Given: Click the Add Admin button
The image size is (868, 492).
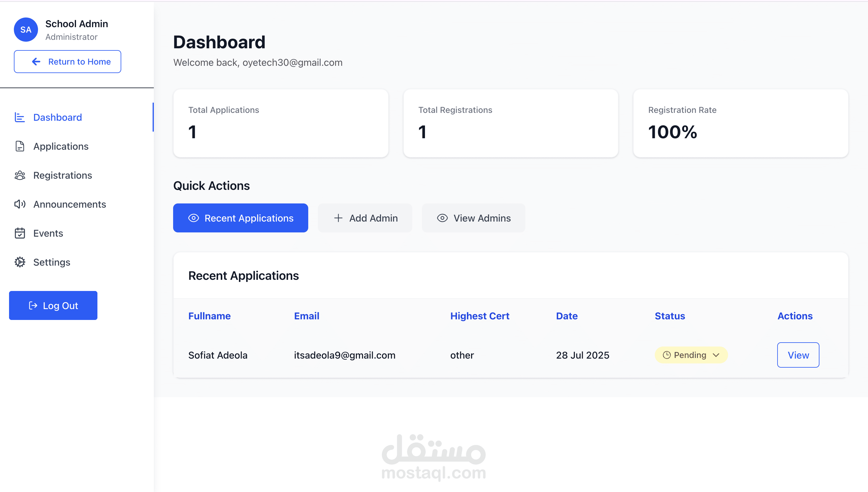Looking at the screenshot, I should pos(365,218).
